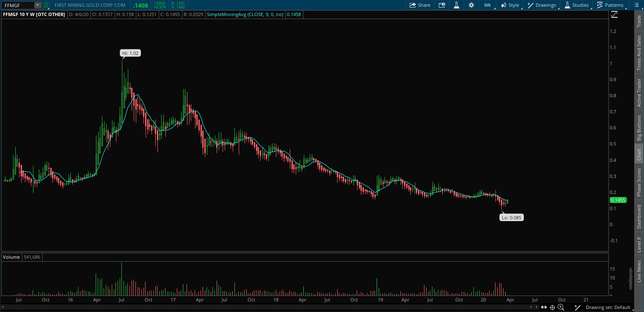
Task: Switch to the Trade side tab
Action: tap(639, 20)
